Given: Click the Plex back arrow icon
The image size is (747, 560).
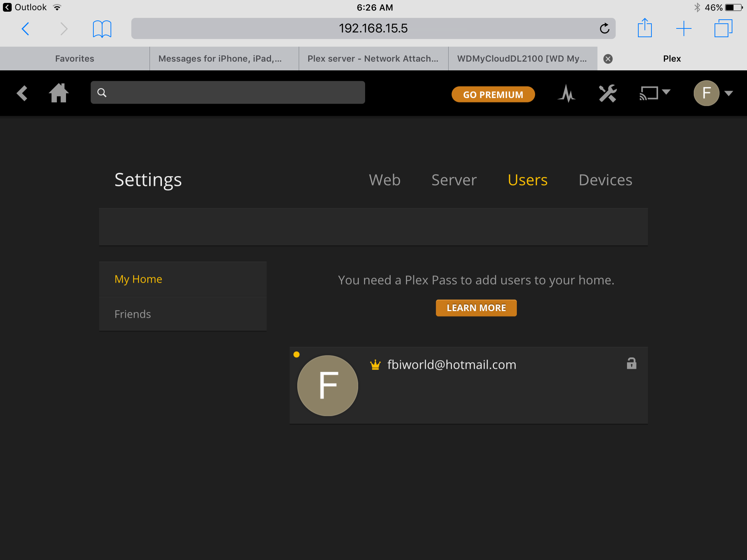Looking at the screenshot, I should pyautogui.click(x=22, y=93).
